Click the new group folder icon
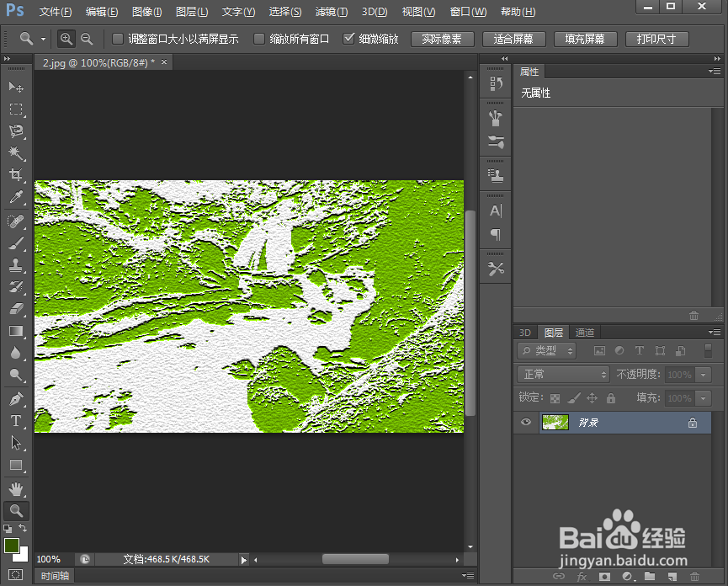The image size is (728, 586). [650, 576]
